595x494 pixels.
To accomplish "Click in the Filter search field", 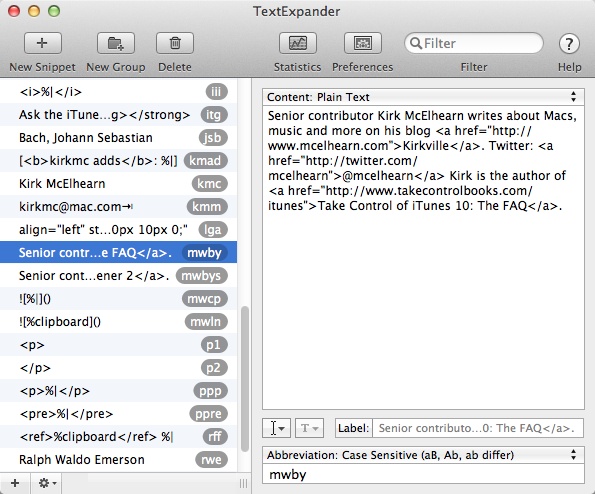I will pos(474,43).
